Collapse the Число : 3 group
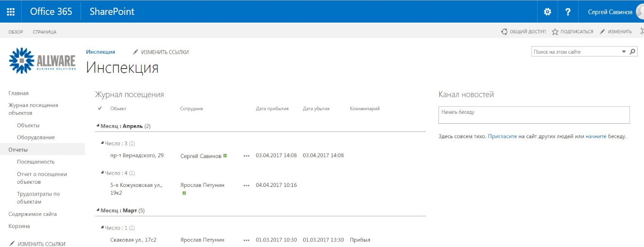 tap(102, 144)
